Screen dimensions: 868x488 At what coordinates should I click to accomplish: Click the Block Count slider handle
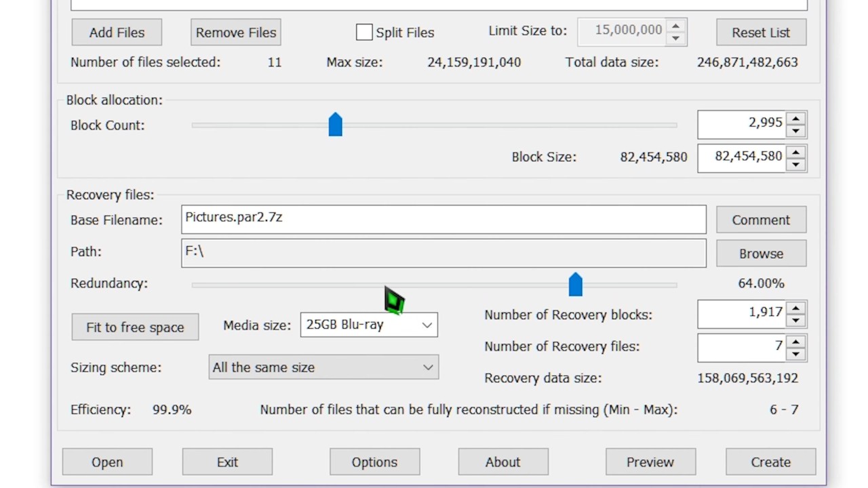click(335, 125)
